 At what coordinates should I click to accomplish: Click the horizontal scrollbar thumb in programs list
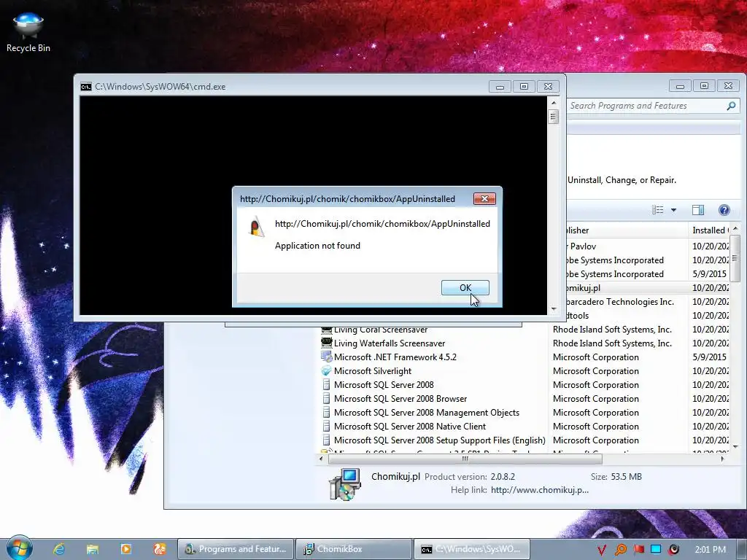[465, 459]
